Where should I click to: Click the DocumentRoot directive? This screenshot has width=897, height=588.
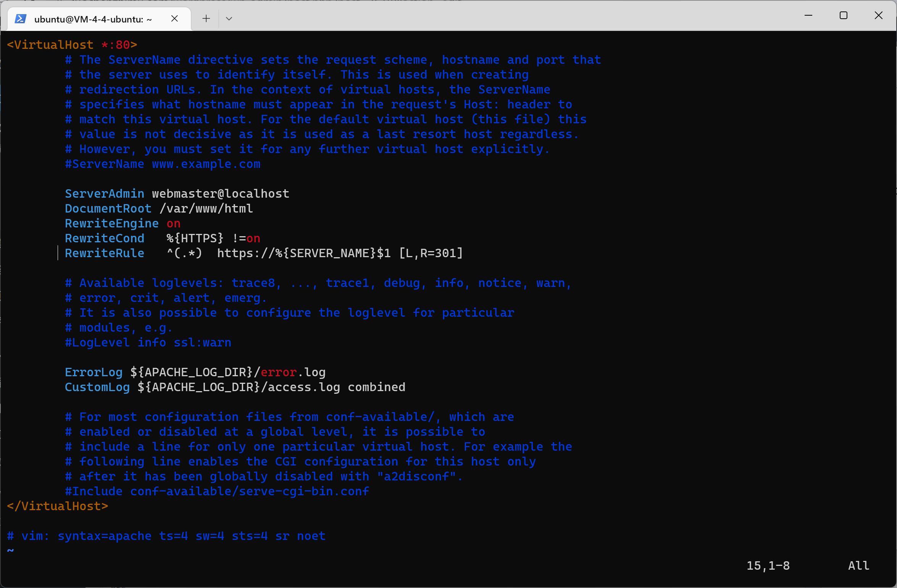[x=108, y=209]
